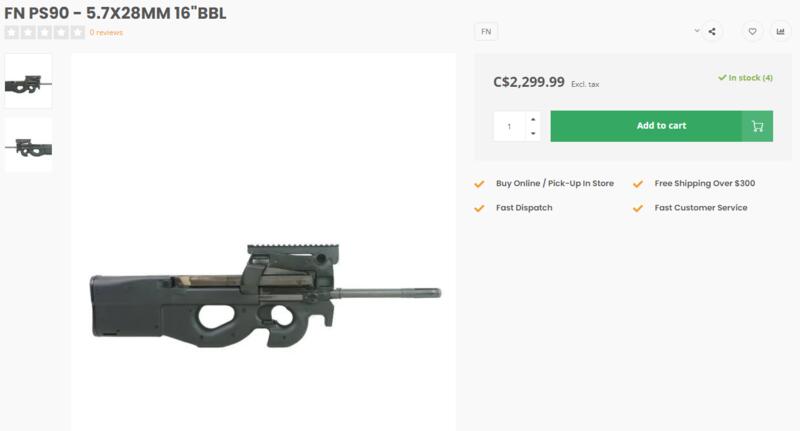This screenshot has width=800, height=431.
Task: Click the shopping cart icon
Action: point(757,126)
